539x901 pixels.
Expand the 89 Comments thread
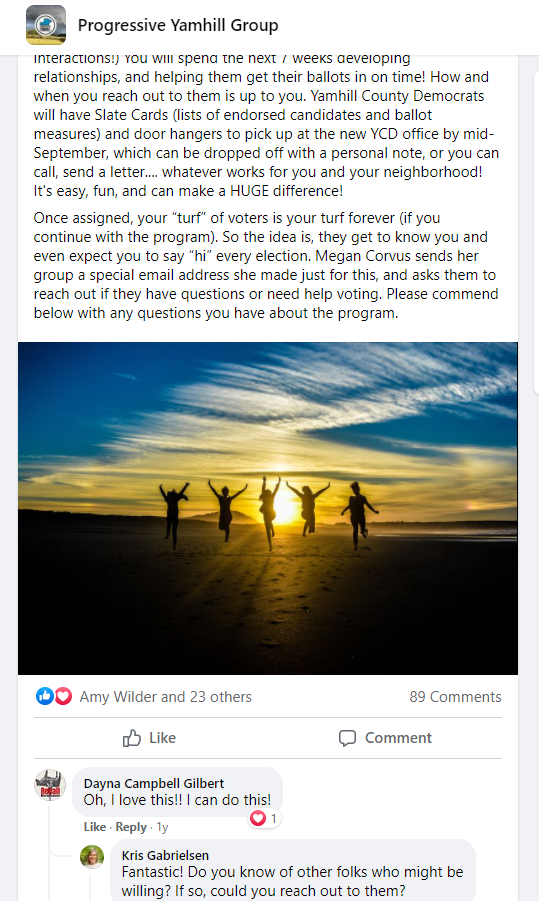coord(455,696)
